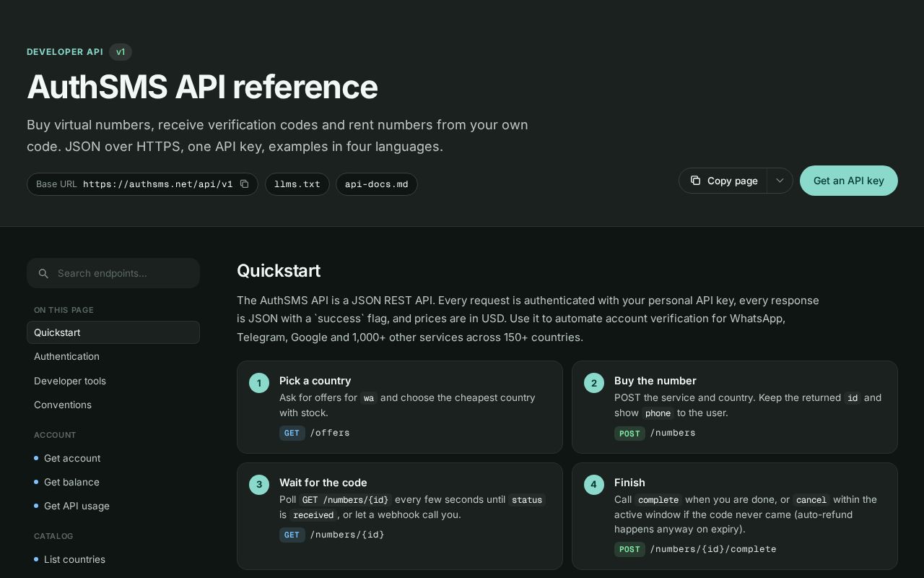Click the search magnifier icon
Screen dimensions: 924x578
[x=43, y=273]
